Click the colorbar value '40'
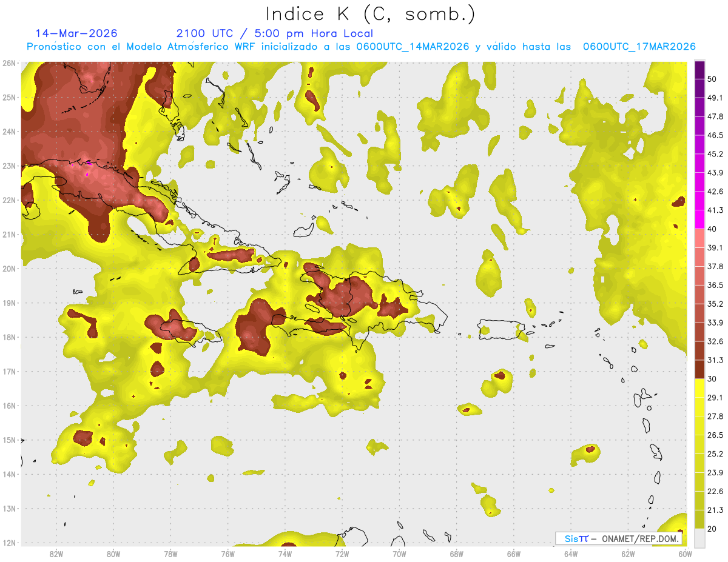The width and height of the screenshot is (728, 562). coord(712,229)
